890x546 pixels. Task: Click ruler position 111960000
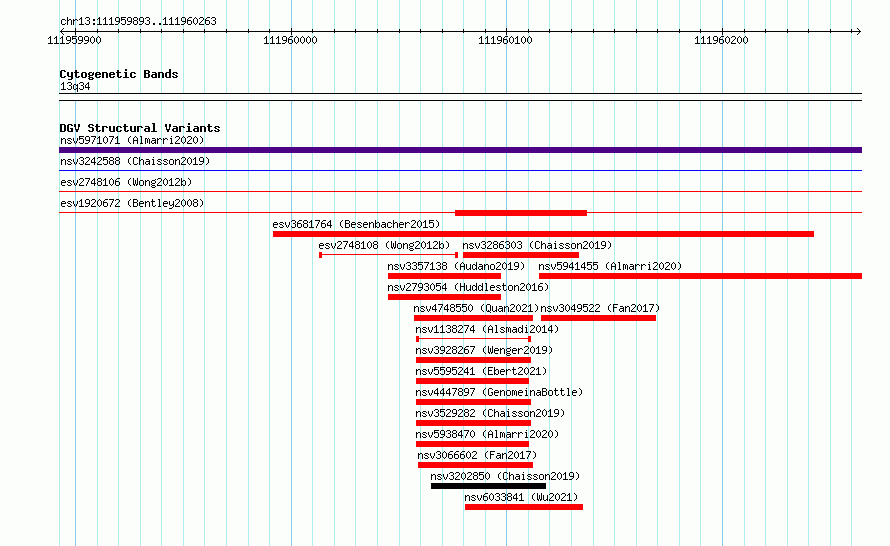click(x=291, y=40)
